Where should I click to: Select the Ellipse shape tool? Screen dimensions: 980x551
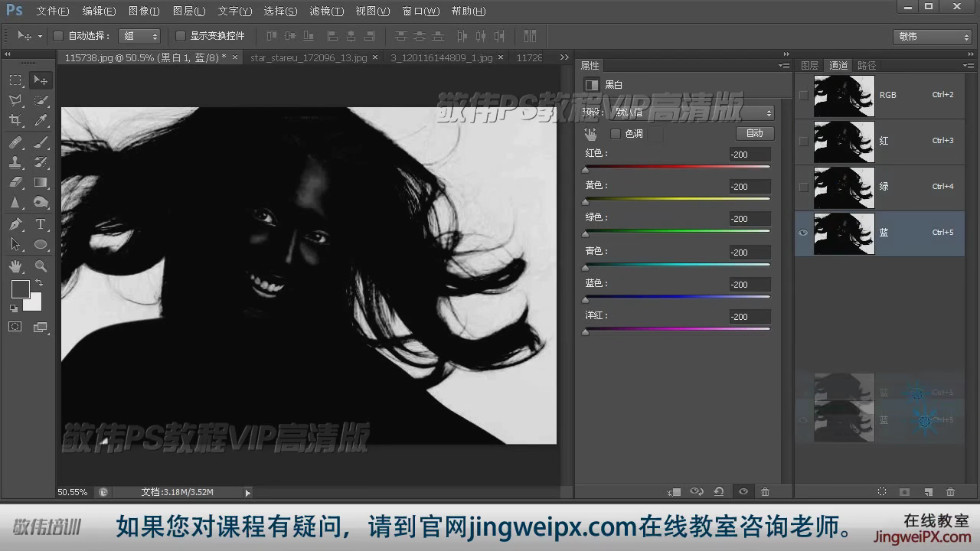tap(41, 245)
